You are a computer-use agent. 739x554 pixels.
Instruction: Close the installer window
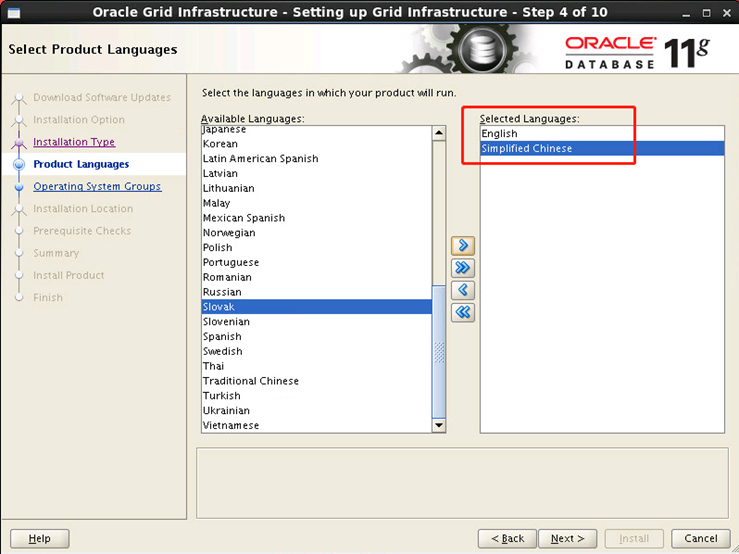pyautogui.click(x=726, y=13)
